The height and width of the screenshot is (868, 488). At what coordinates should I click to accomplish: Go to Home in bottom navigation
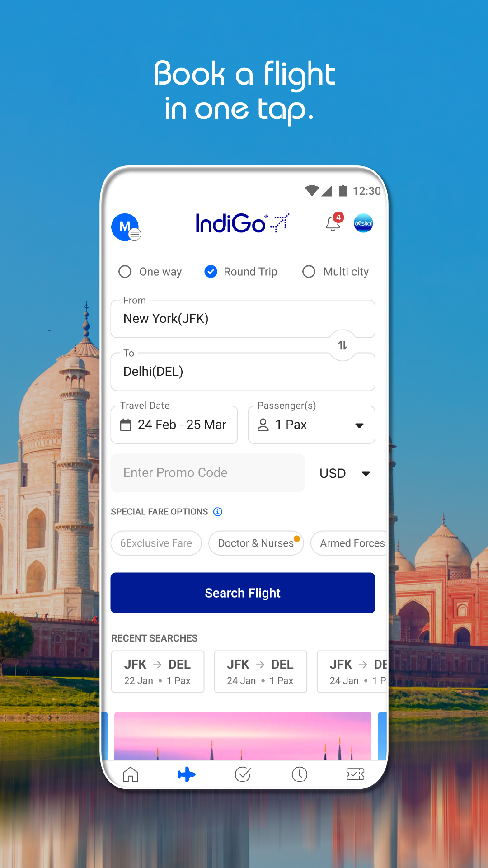131,774
